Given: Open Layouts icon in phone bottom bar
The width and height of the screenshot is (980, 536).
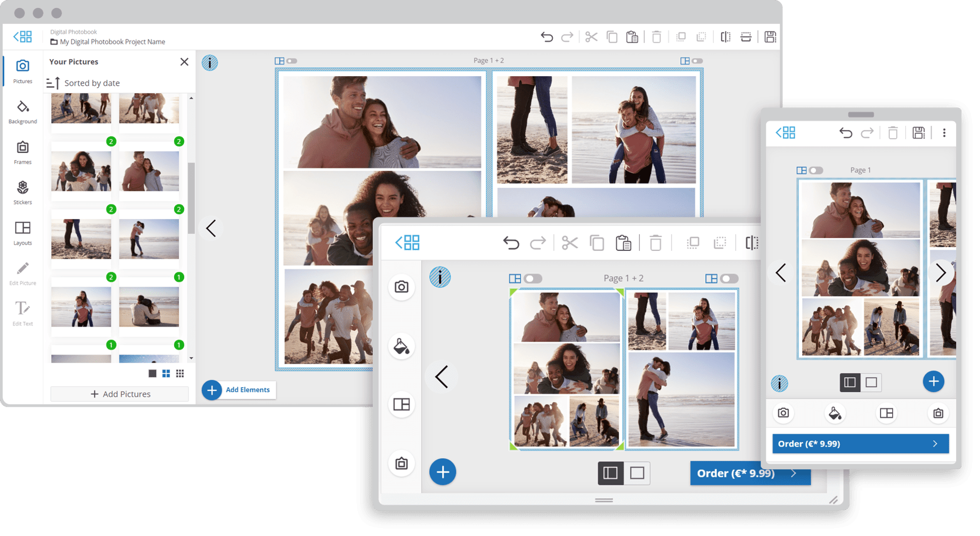Looking at the screenshot, I should [887, 413].
